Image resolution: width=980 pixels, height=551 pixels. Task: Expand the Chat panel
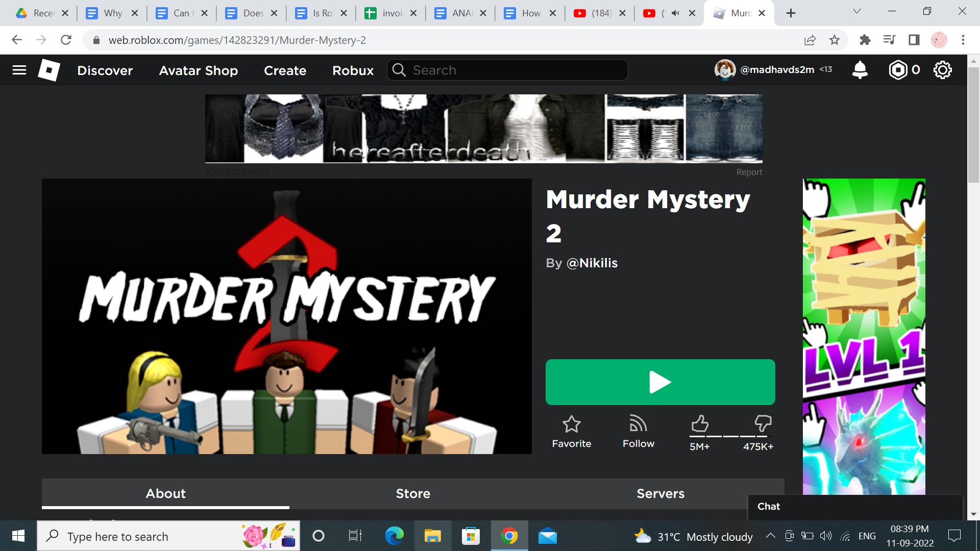pos(855,507)
